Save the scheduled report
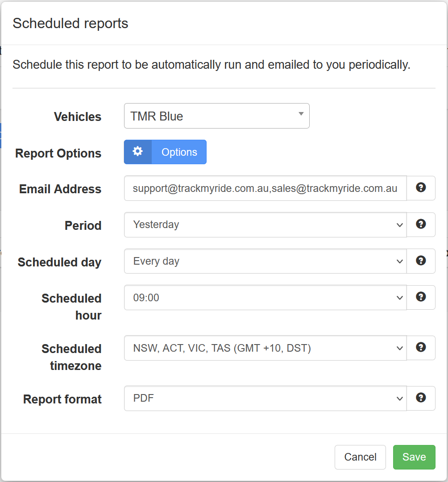This screenshot has height=482, width=448. (x=414, y=457)
